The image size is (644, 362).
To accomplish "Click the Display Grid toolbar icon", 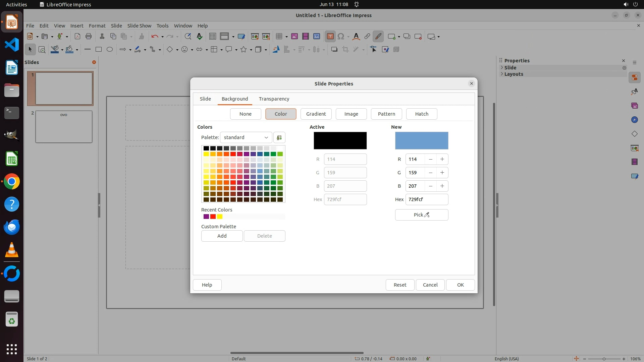I will (x=212, y=37).
